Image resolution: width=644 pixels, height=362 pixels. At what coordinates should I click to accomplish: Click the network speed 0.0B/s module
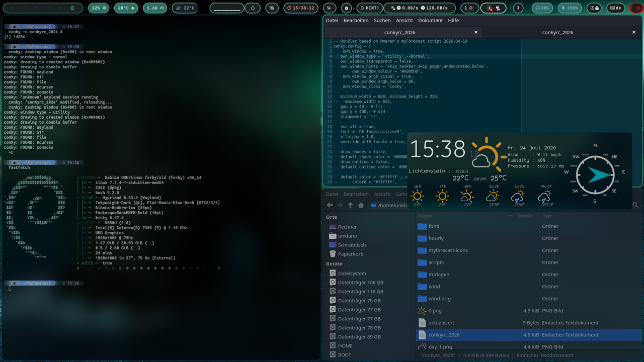(x=420, y=8)
